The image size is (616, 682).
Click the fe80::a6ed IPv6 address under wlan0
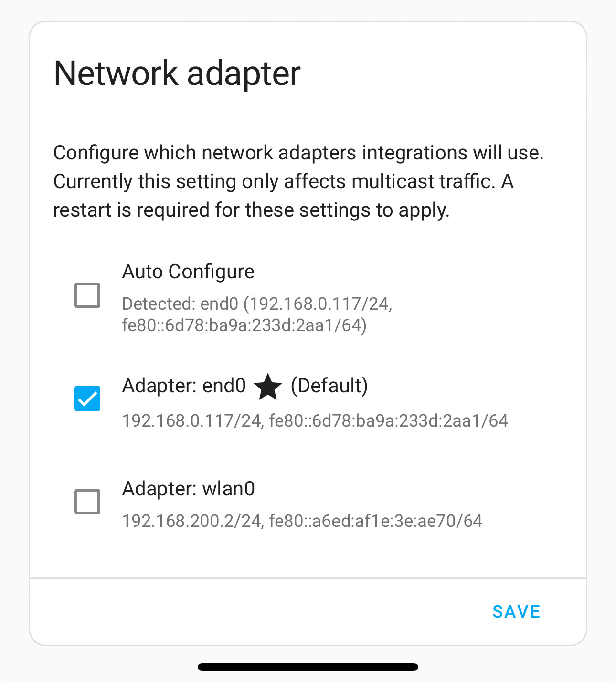click(375, 521)
